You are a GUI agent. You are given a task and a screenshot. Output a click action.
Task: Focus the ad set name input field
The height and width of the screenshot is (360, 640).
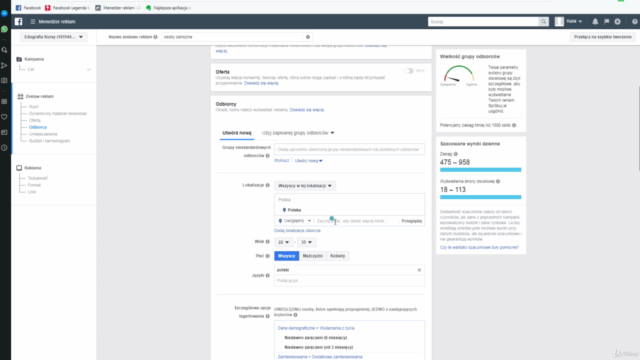tap(236, 37)
